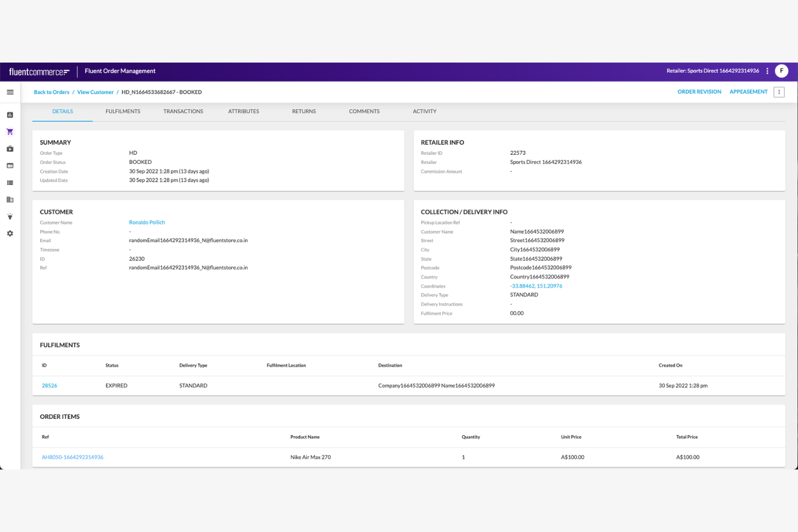This screenshot has height=532, width=798.
Task: Switch to the Transactions tab
Action: (183, 112)
